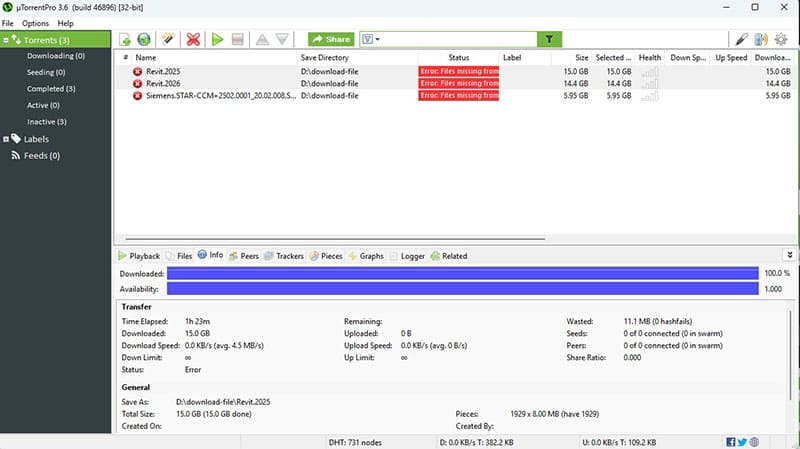Image resolution: width=800 pixels, height=449 pixels.
Task: Click the red X Remove Torrent icon
Action: (193, 39)
